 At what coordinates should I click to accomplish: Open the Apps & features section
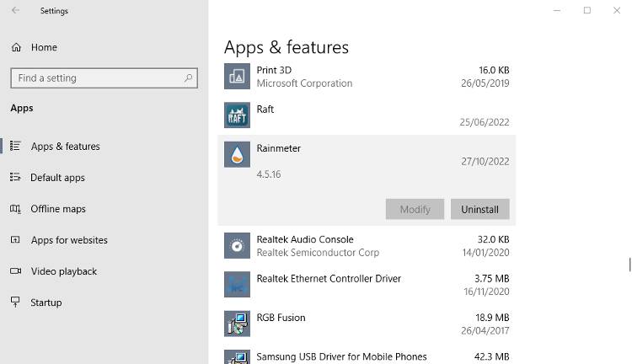point(65,147)
